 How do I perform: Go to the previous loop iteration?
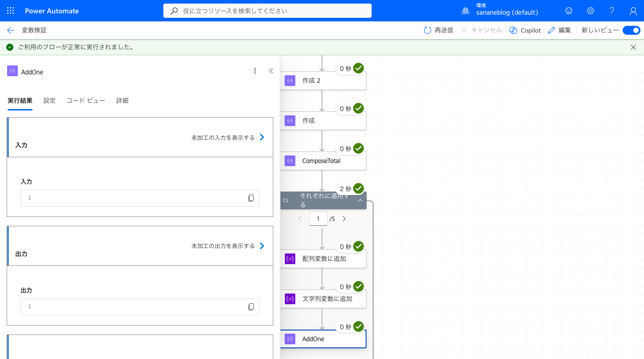click(300, 219)
